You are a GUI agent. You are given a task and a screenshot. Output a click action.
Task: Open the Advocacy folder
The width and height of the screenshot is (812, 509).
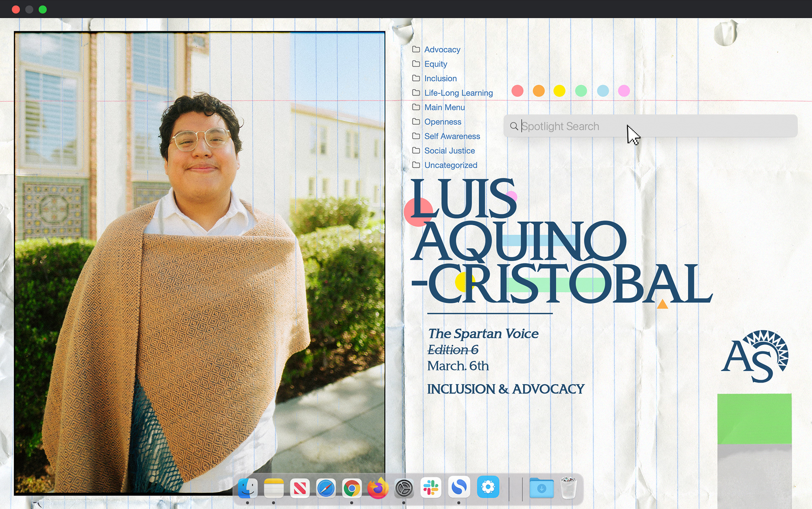pyautogui.click(x=442, y=49)
